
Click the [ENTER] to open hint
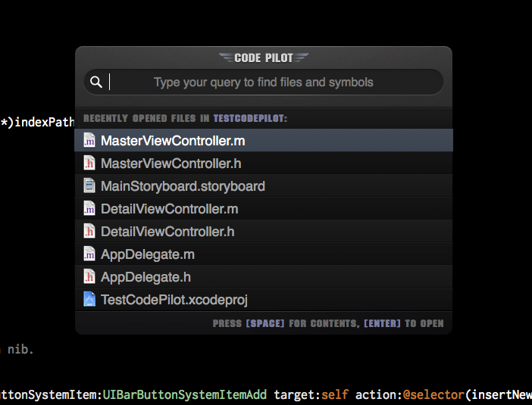[403, 323]
